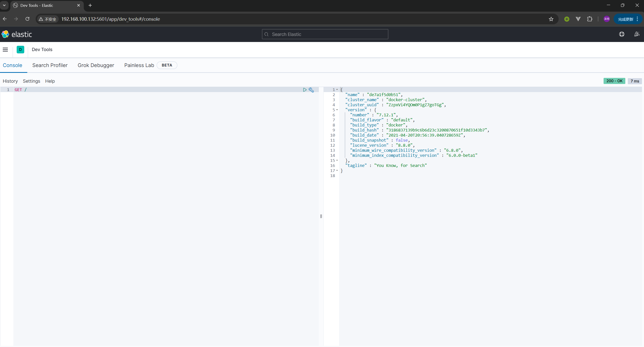Open the console Settings
Screen dimensions: 644x347
click(x=31, y=81)
